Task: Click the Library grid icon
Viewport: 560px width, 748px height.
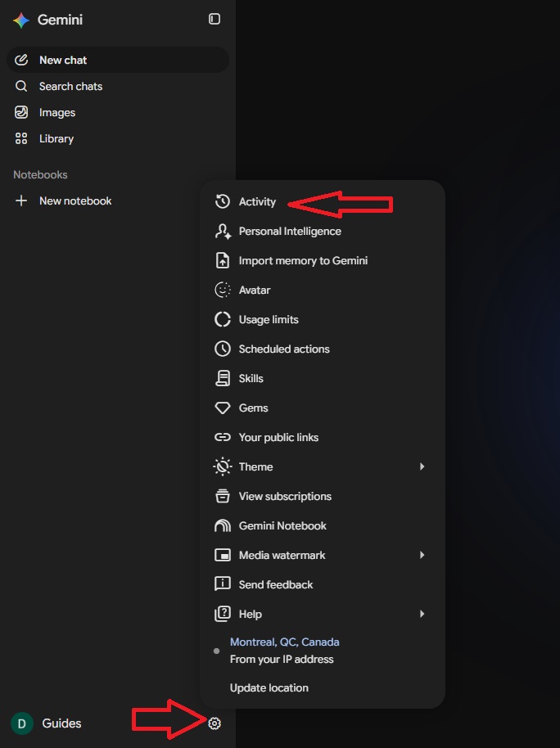Action: point(21,139)
